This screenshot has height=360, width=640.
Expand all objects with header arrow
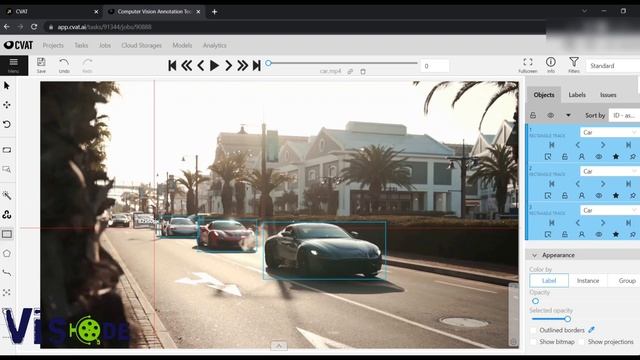pos(568,116)
